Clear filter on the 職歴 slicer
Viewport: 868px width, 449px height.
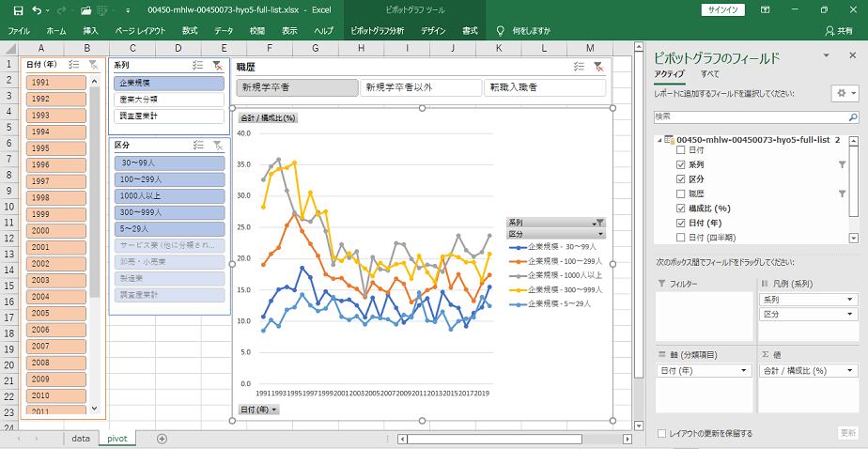tap(597, 67)
